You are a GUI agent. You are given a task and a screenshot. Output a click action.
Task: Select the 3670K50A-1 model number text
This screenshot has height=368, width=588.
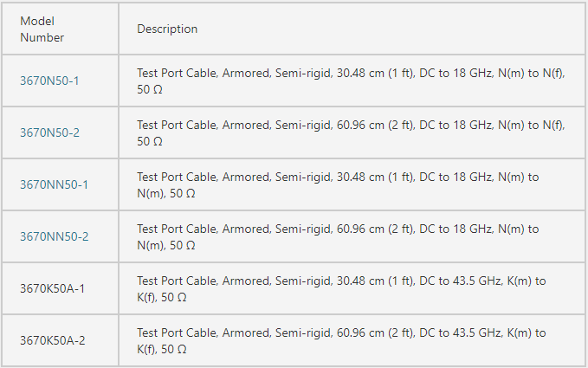pyautogui.click(x=52, y=288)
